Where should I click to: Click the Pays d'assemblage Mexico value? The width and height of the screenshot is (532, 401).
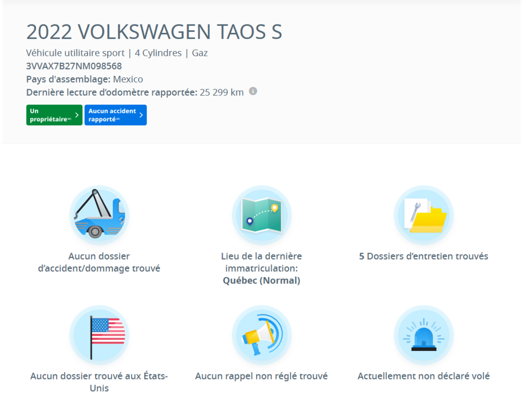(x=128, y=79)
